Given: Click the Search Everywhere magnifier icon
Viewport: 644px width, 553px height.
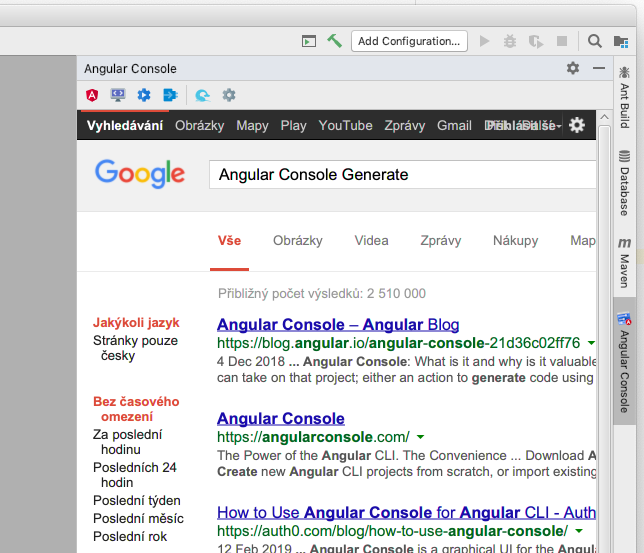Looking at the screenshot, I should (595, 41).
